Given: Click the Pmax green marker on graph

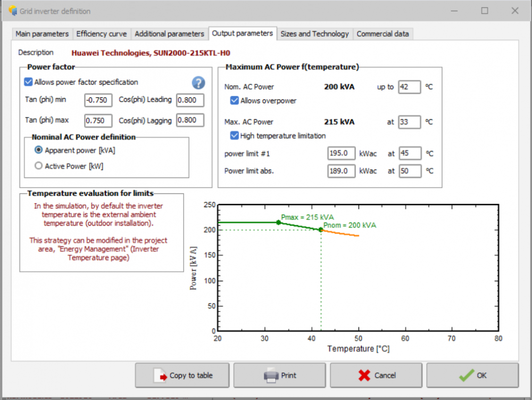Looking at the screenshot, I should click(278, 222).
